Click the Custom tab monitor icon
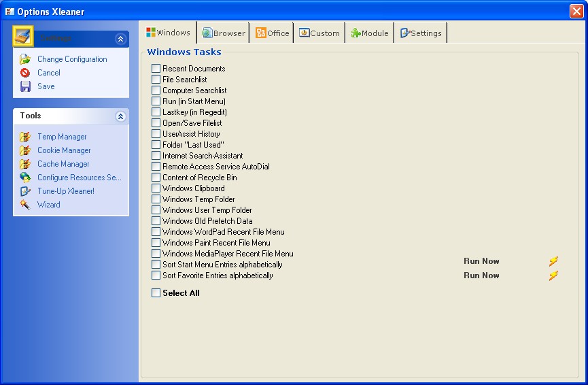588x385 pixels. [x=304, y=33]
